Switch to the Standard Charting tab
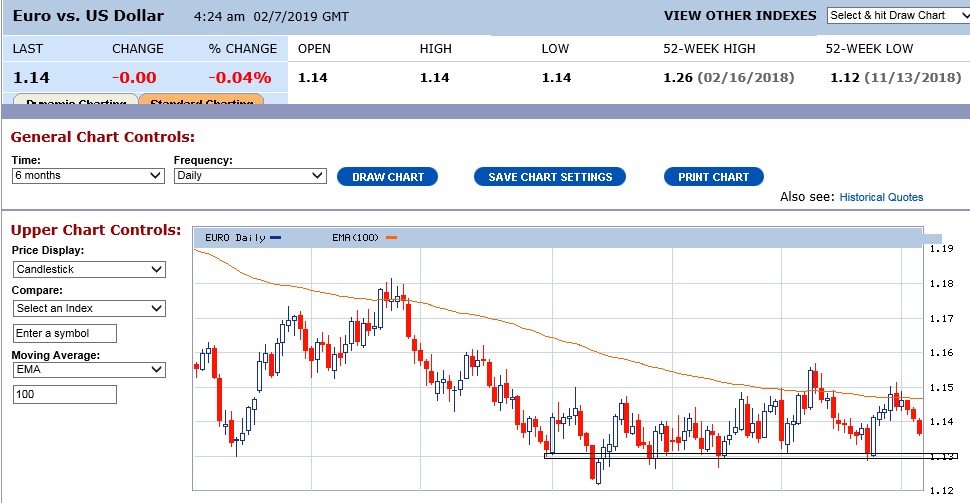The width and height of the screenshot is (970, 503). (201, 100)
